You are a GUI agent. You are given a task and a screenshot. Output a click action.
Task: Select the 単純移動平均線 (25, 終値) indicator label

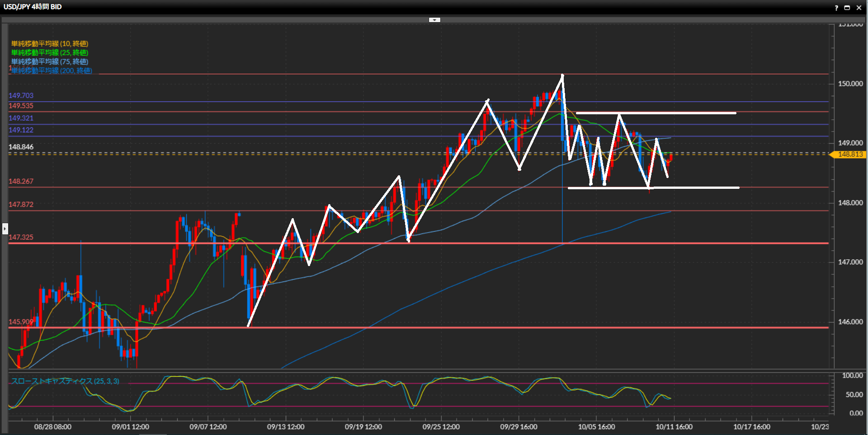(x=50, y=53)
